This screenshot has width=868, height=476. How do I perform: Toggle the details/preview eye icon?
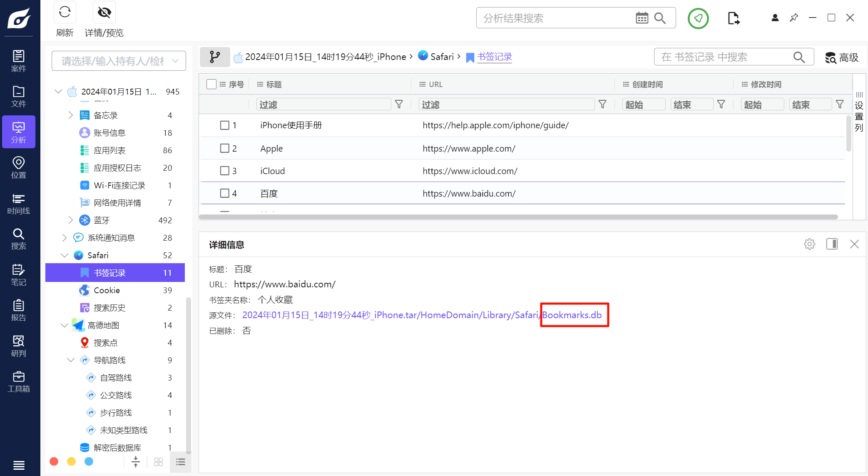pos(104,12)
